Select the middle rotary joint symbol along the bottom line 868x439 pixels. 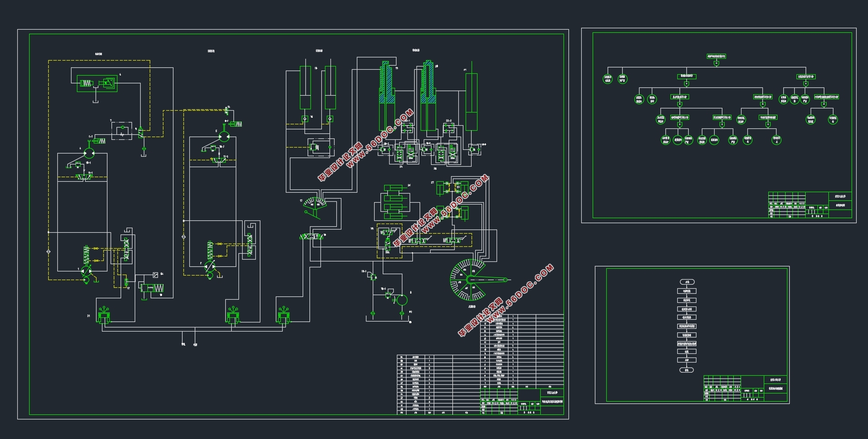point(233,315)
